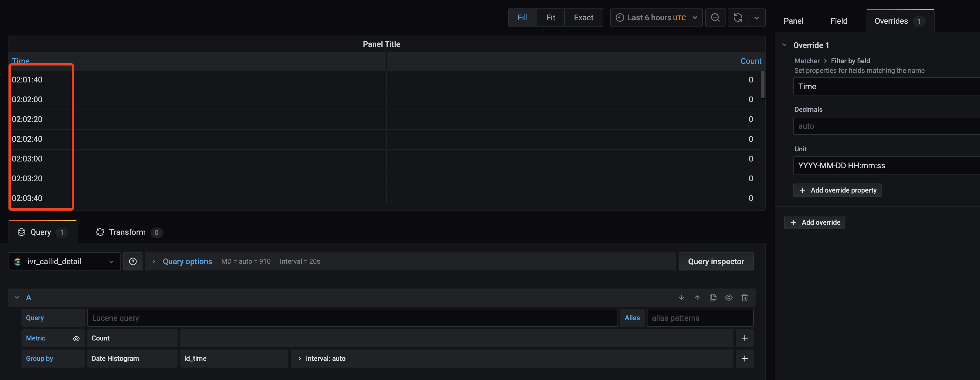This screenshot has width=980, height=380.
Task: Open the ivr_callid_detail datasource dropdown
Action: pyautogui.click(x=64, y=261)
